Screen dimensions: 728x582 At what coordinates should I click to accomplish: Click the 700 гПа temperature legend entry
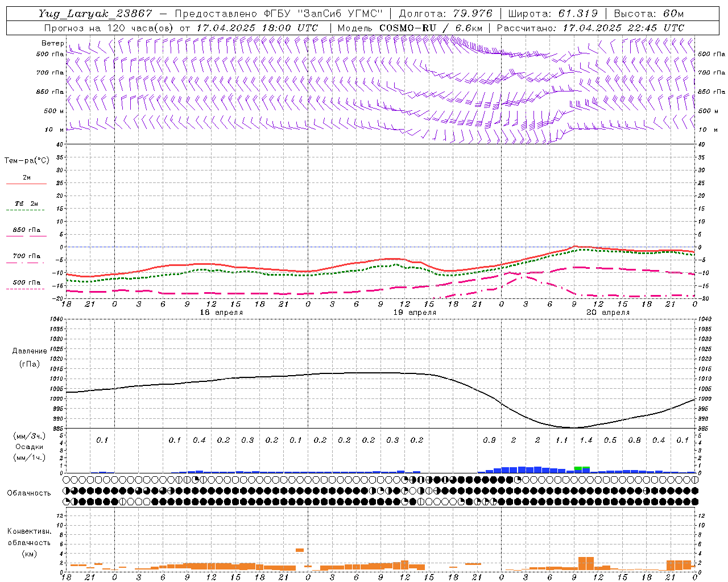[26, 256]
